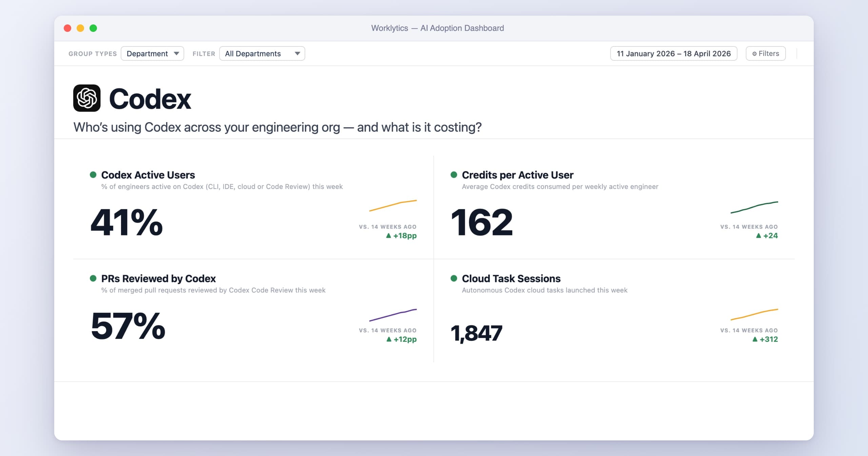Click the subtitle about engineers active on Codex

pyautogui.click(x=222, y=187)
